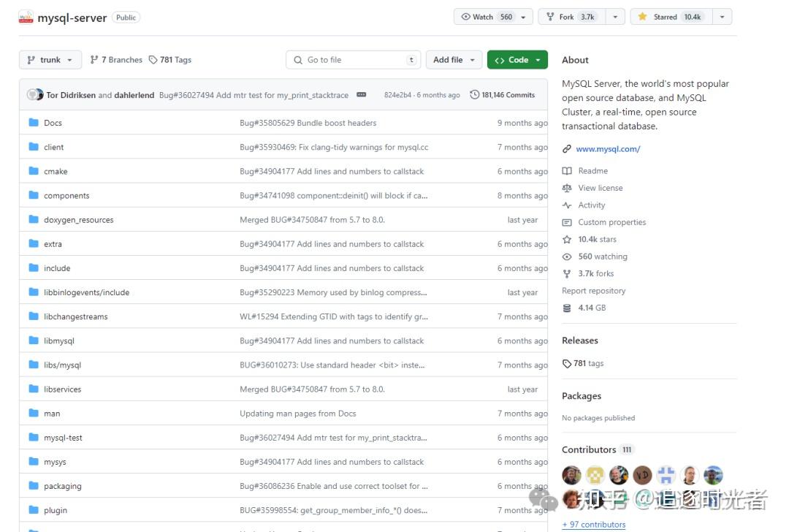Open the Add file dropdown
Image resolution: width=789 pixels, height=532 pixels.
(x=454, y=60)
